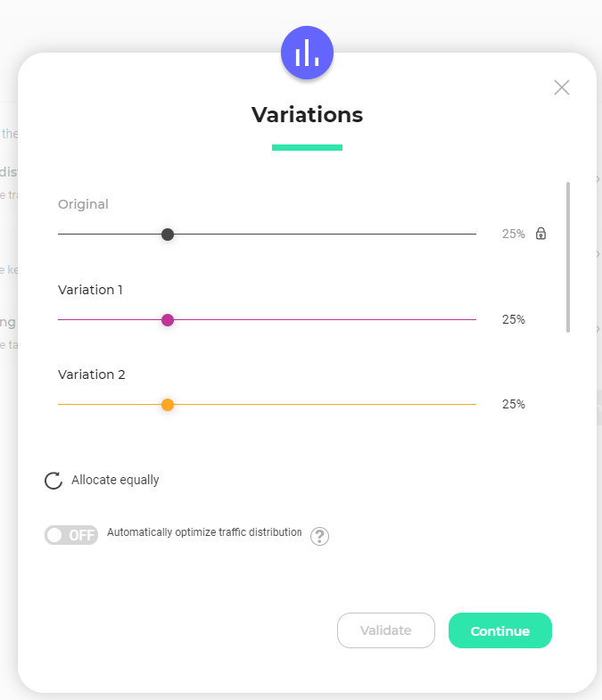Click the circular arrow reset icon
Screen dimensions: 602x700
(54, 481)
